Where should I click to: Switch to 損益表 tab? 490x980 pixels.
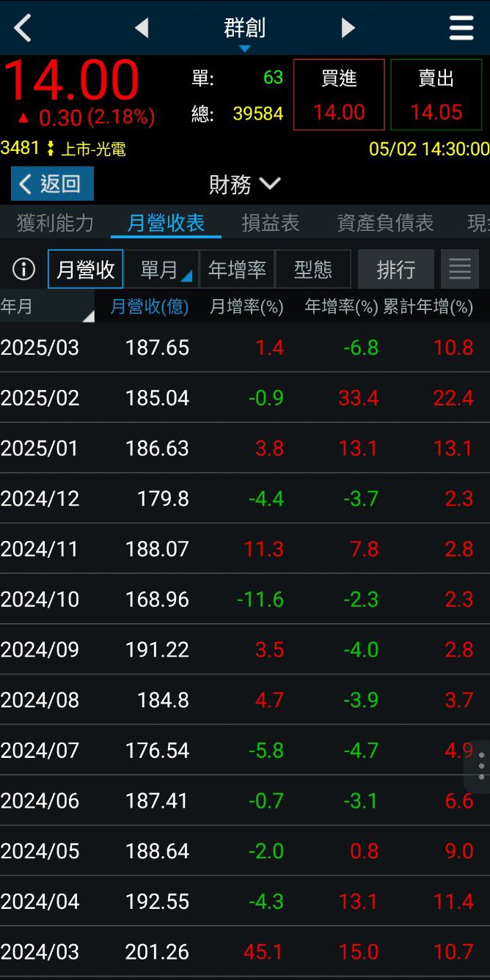[x=271, y=223]
